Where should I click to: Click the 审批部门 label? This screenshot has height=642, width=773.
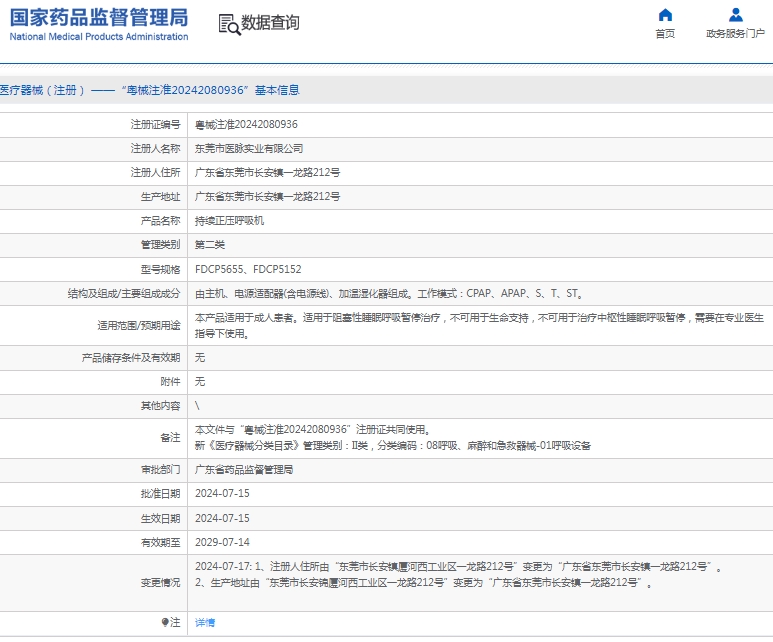[160, 469]
